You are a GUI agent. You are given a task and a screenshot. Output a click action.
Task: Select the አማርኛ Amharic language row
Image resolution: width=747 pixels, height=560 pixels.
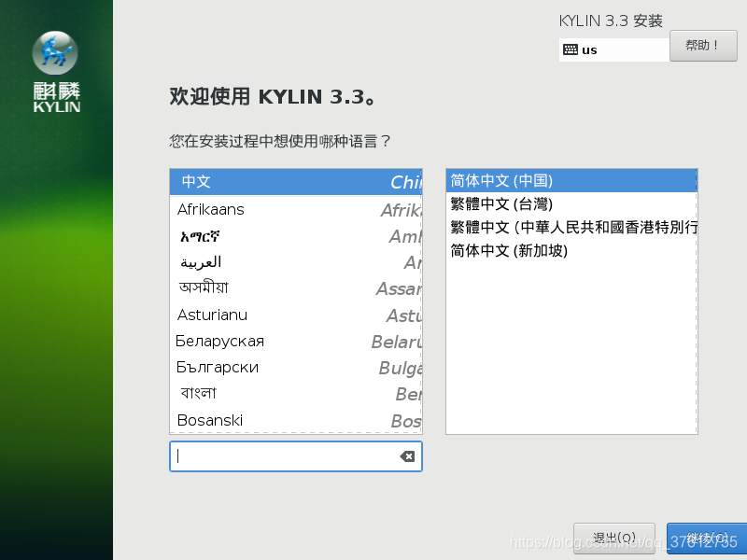296,236
